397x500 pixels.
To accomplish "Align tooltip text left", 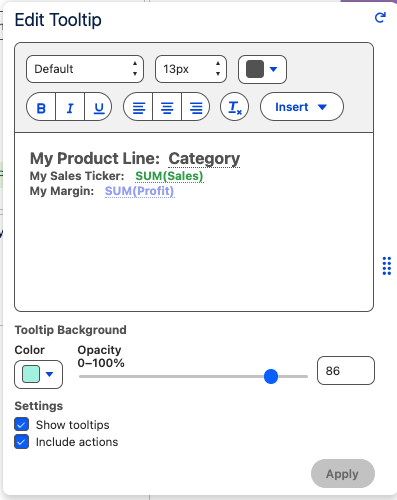I will coord(138,107).
